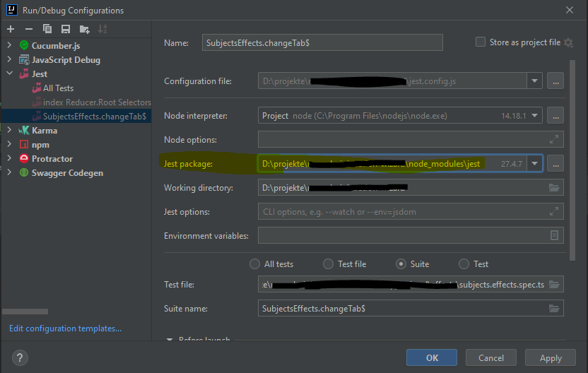Image resolution: width=588 pixels, height=373 pixels.
Task: Focus the Node options input field
Action: (x=411, y=139)
